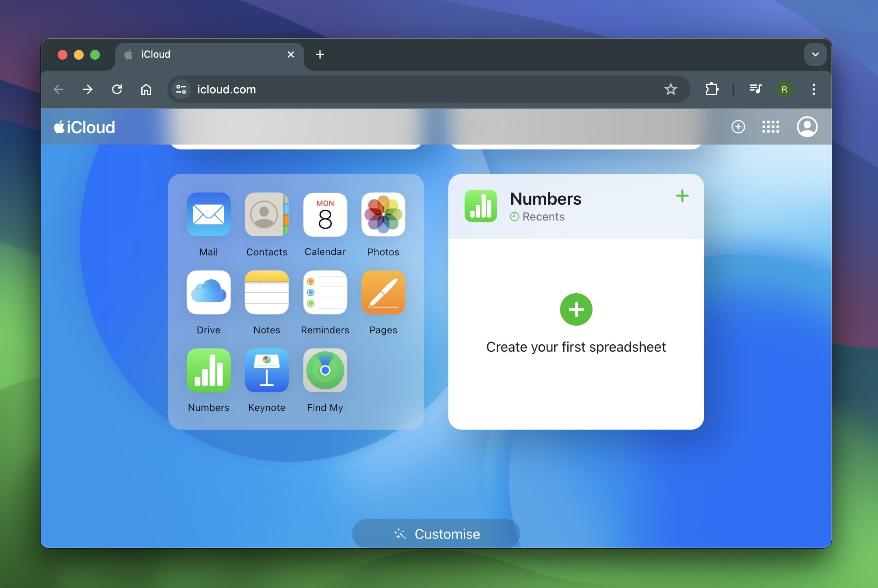The image size is (878, 588).
Task: Open the media control icon in toolbar
Action: pyautogui.click(x=755, y=89)
